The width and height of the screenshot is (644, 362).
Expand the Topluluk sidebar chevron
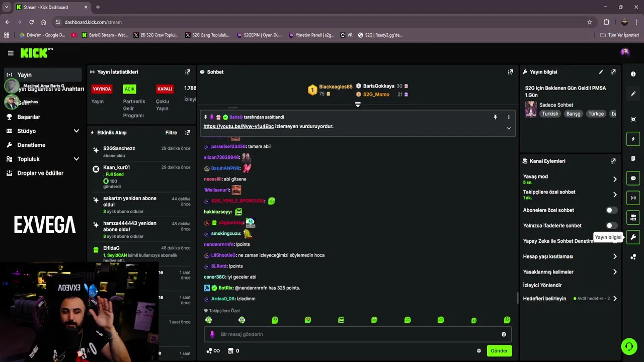point(76,159)
